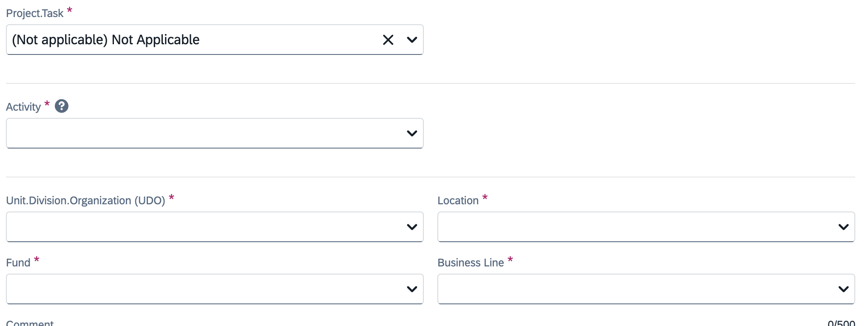Open the Fund dropdown chevron
This screenshot has height=326, width=868.
(x=412, y=289)
